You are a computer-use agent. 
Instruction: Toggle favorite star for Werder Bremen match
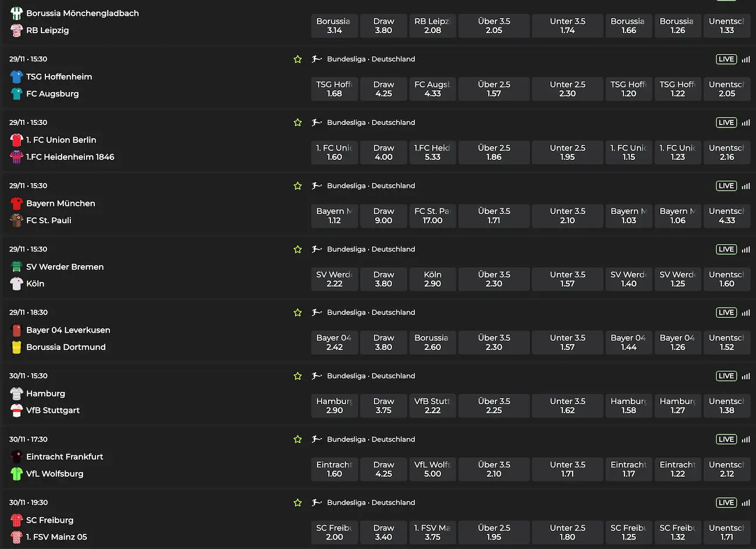click(x=298, y=249)
